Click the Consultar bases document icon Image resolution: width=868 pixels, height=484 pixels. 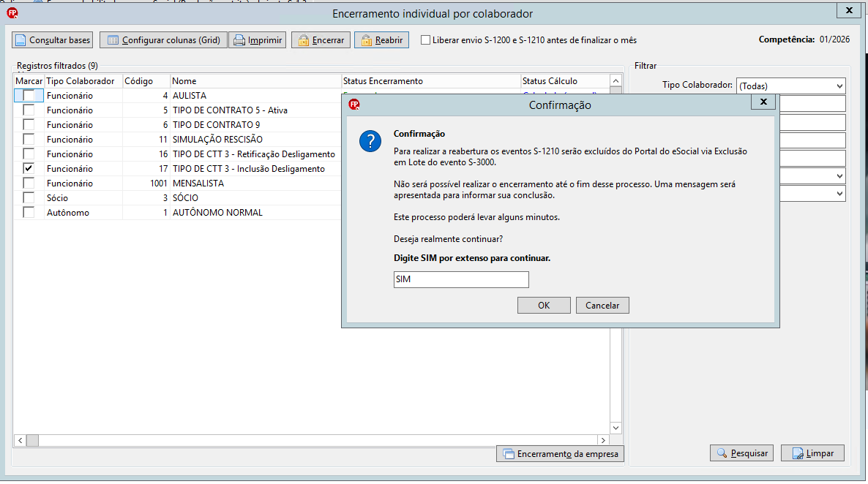tap(20, 40)
